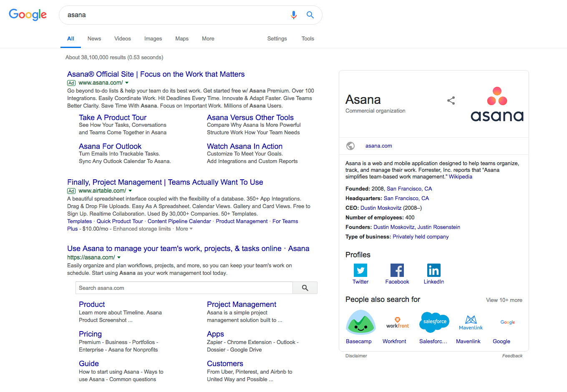Image resolution: width=567 pixels, height=392 pixels.
Task: Open Take A Product Tour link
Action: coord(113,118)
